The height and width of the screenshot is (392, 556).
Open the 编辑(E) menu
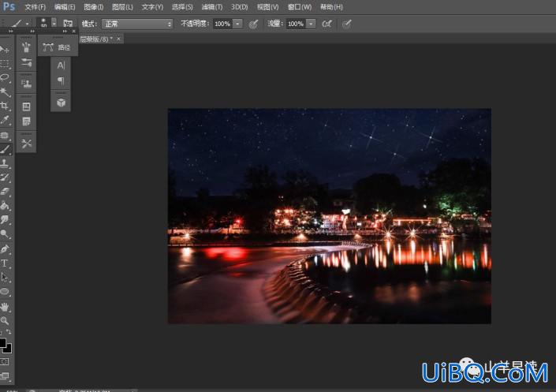65,7
